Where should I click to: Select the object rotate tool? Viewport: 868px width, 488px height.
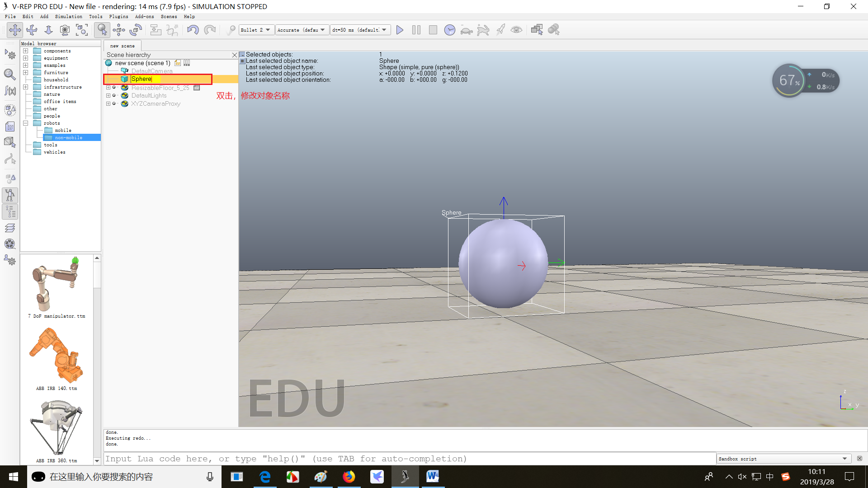(x=136, y=30)
